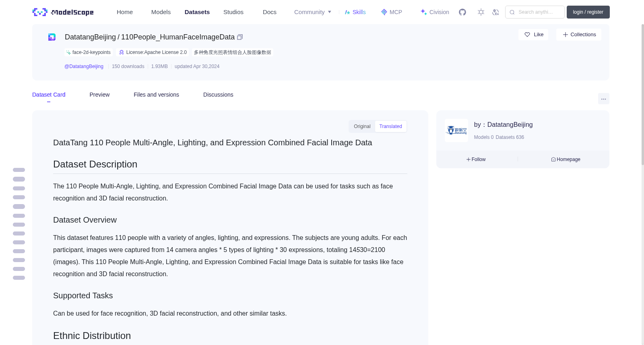
Task: Open the GitHub icon link
Action: click(x=462, y=12)
